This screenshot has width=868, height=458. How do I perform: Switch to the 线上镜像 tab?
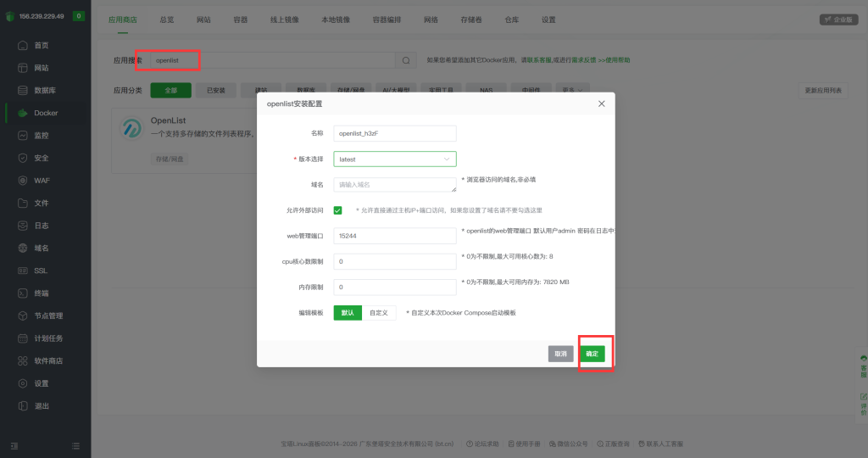pyautogui.click(x=285, y=20)
